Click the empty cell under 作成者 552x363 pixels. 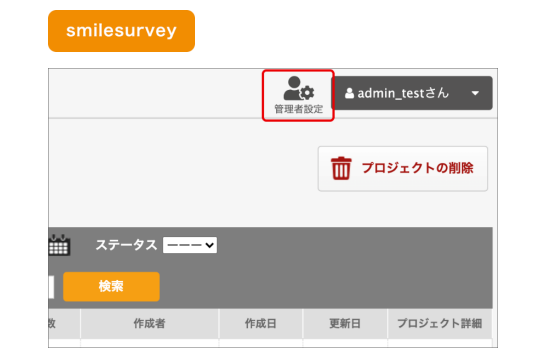coord(149,343)
